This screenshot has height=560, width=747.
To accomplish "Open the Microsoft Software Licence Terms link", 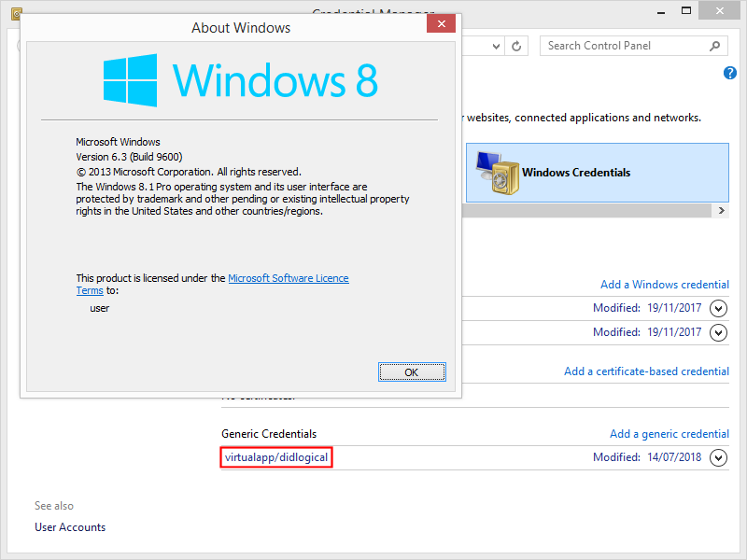I will (x=288, y=278).
